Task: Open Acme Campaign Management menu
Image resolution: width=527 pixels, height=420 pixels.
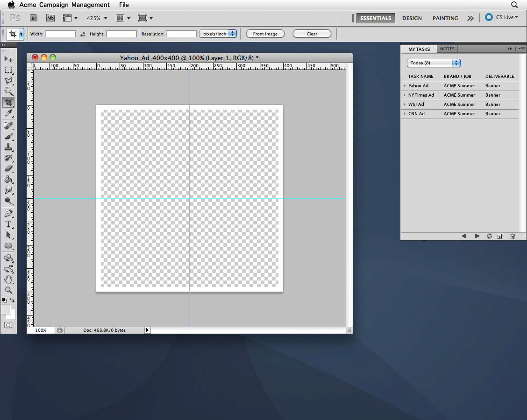Action: [64, 5]
